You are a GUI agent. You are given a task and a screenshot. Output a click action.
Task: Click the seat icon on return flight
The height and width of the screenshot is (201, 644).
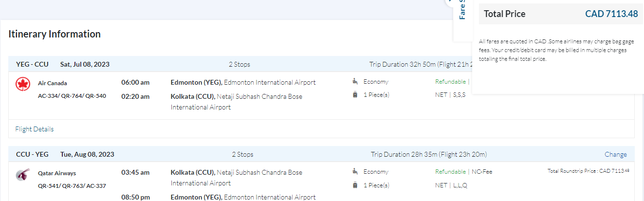[355, 171]
